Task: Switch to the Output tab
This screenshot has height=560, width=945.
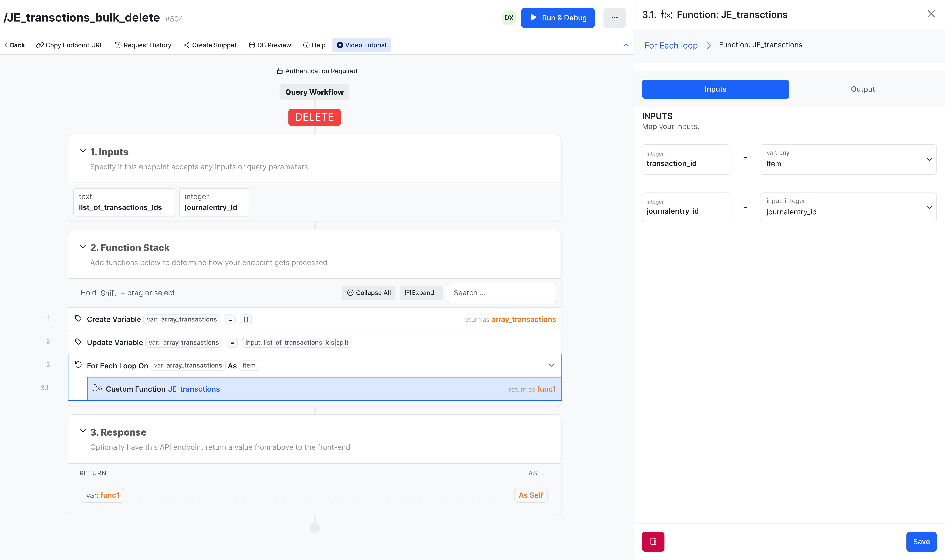Action: (863, 89)
